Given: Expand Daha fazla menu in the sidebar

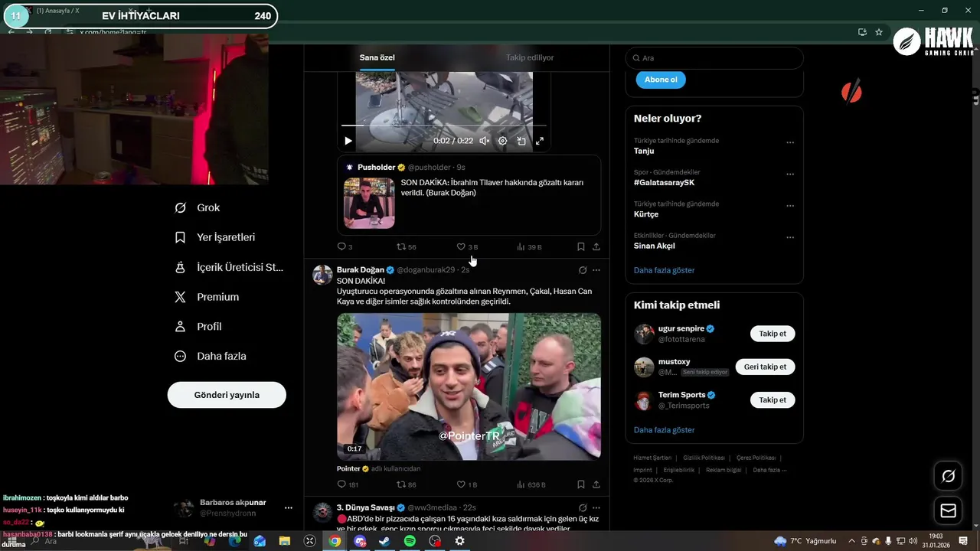Looking at the screenshot, I should [211, 356].
